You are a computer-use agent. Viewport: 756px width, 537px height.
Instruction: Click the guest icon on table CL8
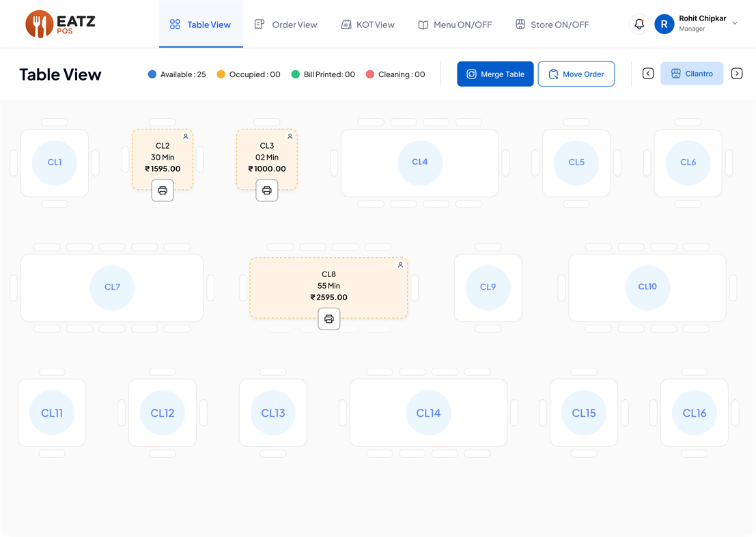tap(400, 265)
